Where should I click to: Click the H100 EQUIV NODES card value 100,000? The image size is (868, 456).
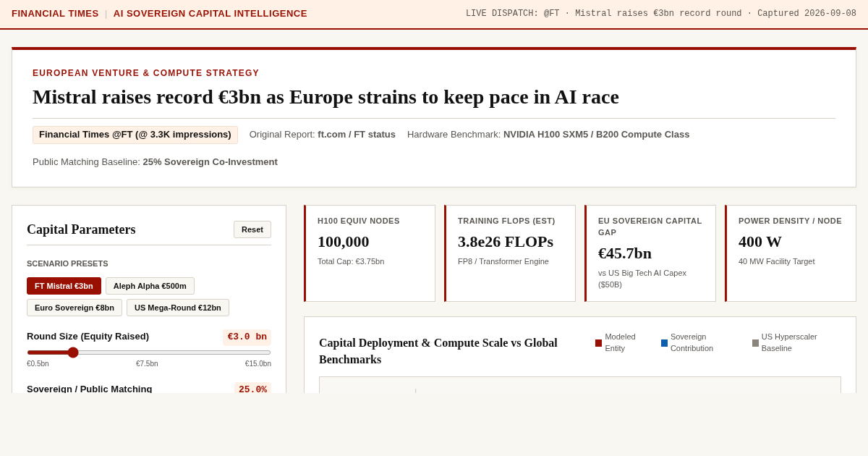coord(344,242)
